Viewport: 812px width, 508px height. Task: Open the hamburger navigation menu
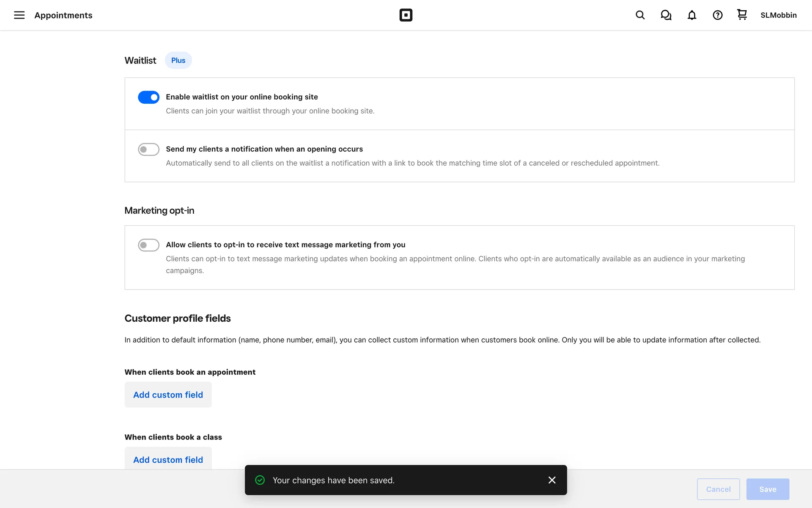coord(19,15)
